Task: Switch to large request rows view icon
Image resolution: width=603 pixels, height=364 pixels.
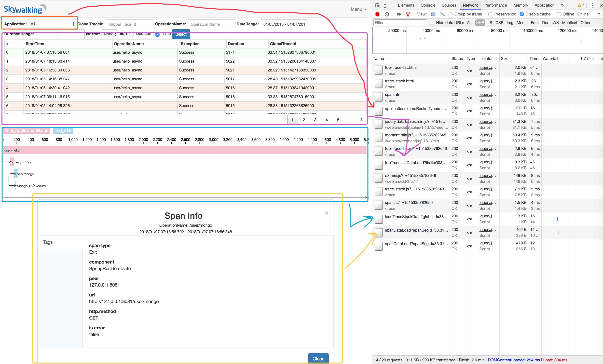Action: 433,14
